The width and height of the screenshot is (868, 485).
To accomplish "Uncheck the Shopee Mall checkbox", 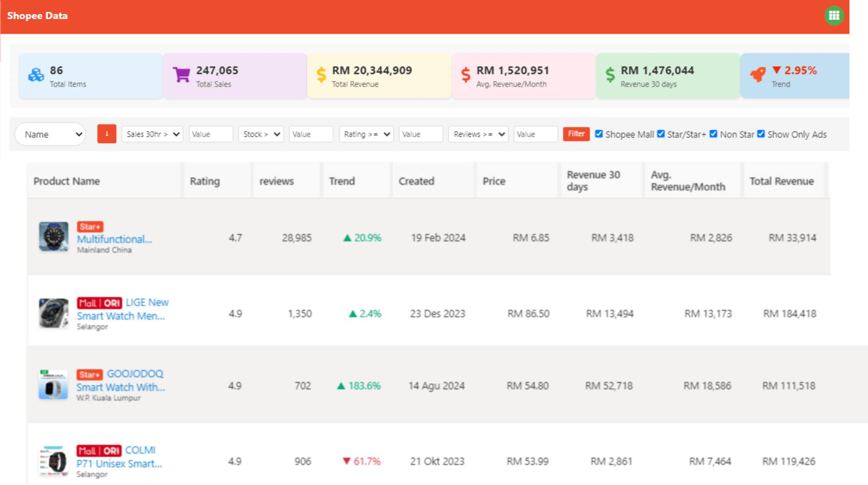I will coord(599,134).
